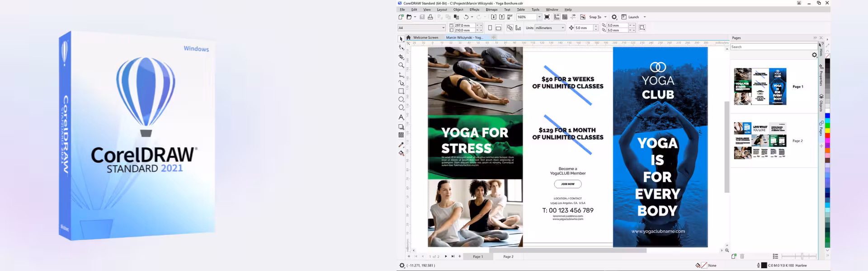Select the Artistic Media tool
Viewport: 868px width, 271px height.
(x=401, y=83)
